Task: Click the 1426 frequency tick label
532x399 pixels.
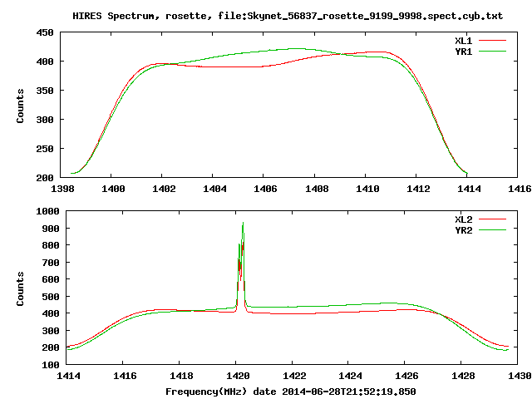Action: [x=406, y=376]
